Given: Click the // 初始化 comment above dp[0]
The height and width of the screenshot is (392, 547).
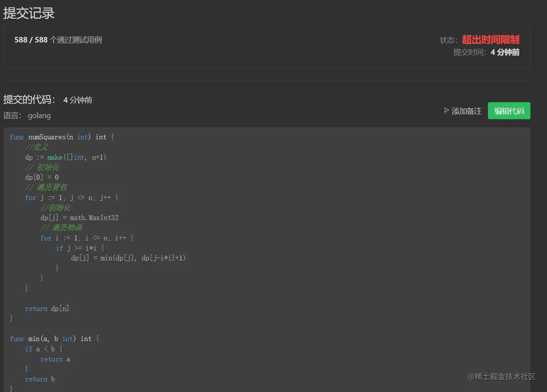Looking at the screenshot, I should click(x=42, y=167).
